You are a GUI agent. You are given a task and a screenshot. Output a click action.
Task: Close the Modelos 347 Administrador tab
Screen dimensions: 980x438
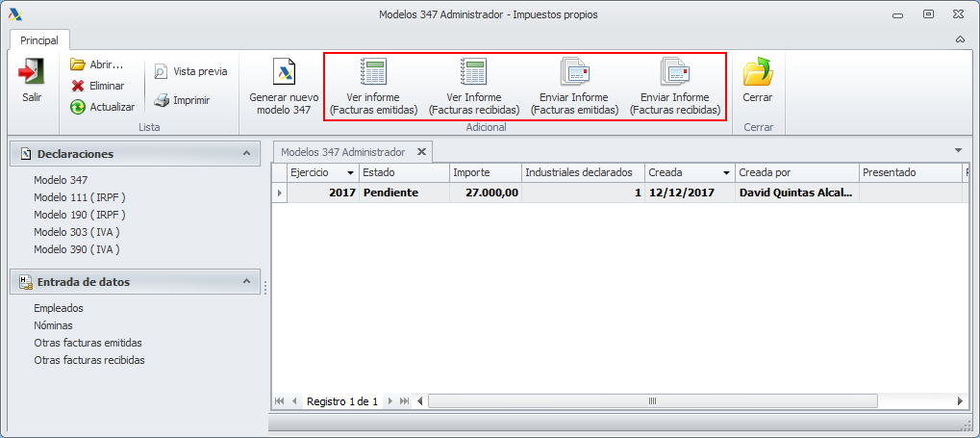[421, 152]
